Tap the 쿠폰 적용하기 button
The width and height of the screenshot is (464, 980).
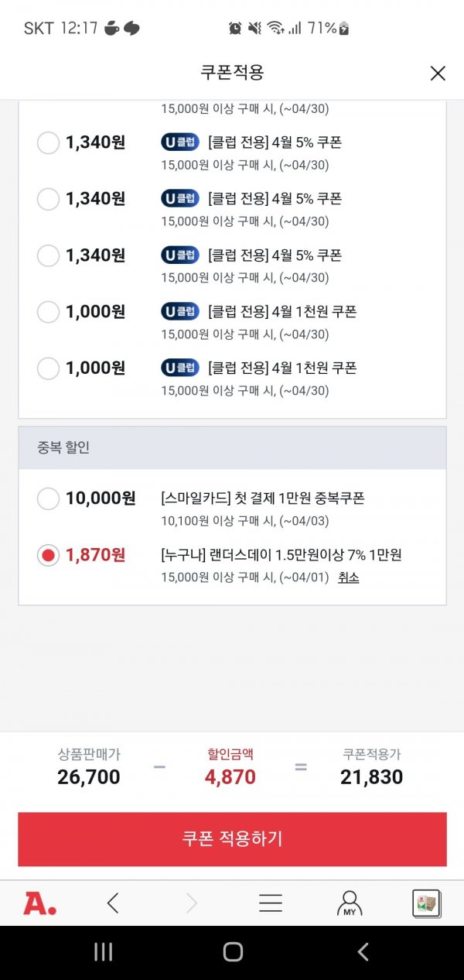(x=232, y=839)
